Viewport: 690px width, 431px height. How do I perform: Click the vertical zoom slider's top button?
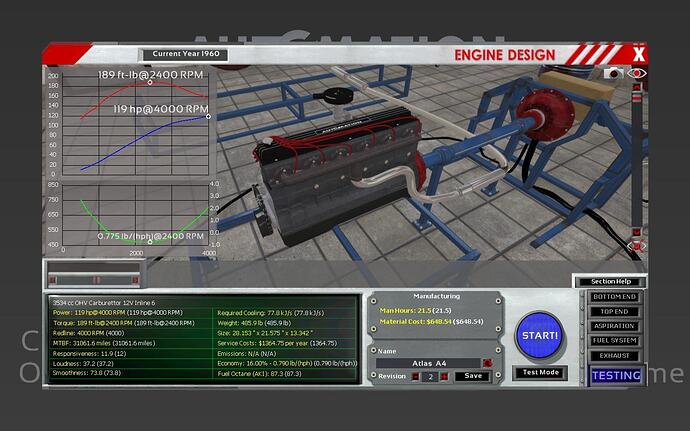(x=634, y=88)
